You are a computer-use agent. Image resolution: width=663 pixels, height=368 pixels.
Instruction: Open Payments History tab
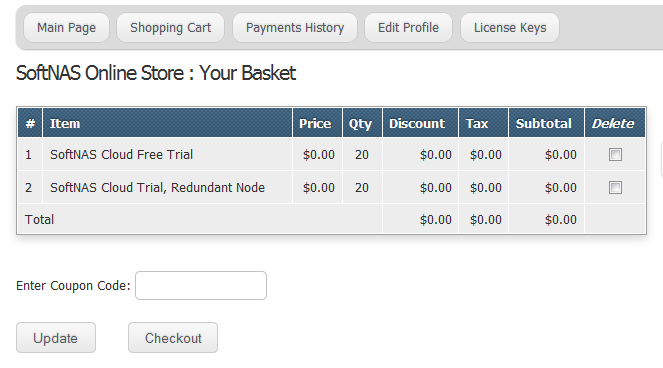tap(295, 28)
